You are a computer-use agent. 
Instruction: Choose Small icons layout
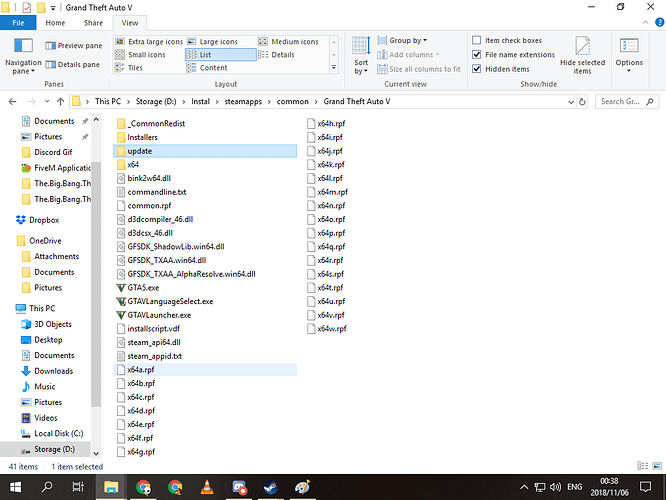click(141, 55)
